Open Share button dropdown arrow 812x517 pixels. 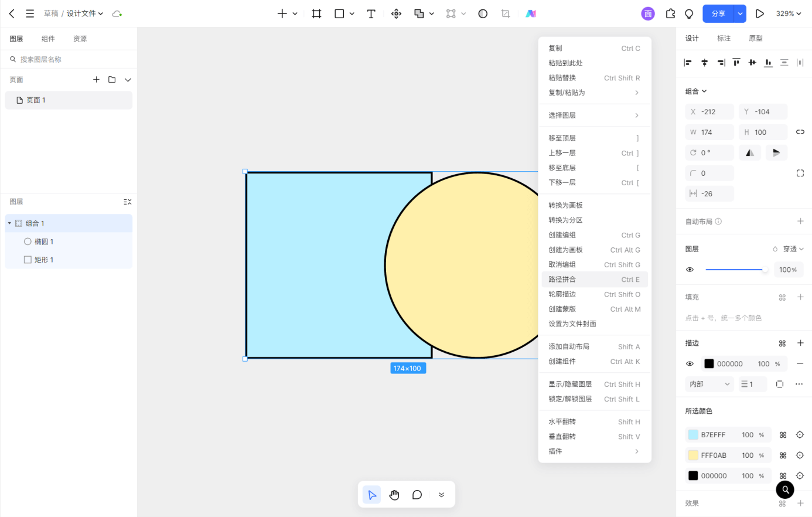click(741, 13)
